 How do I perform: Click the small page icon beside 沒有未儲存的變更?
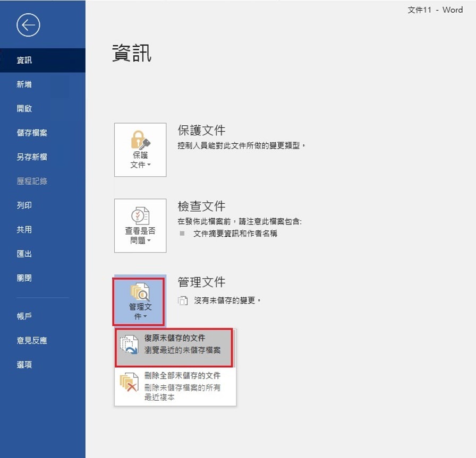[183, 301]
